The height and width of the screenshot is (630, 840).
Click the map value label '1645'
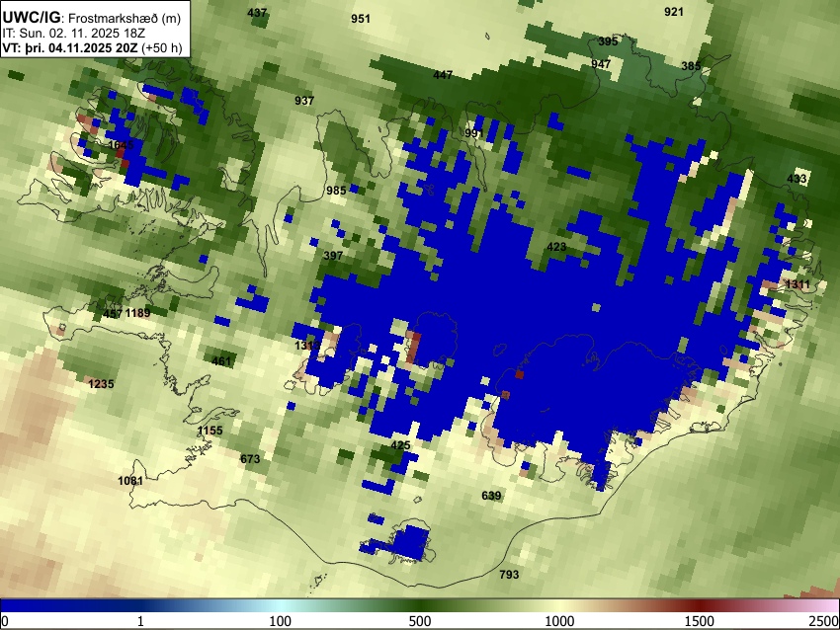coord(121,145)
